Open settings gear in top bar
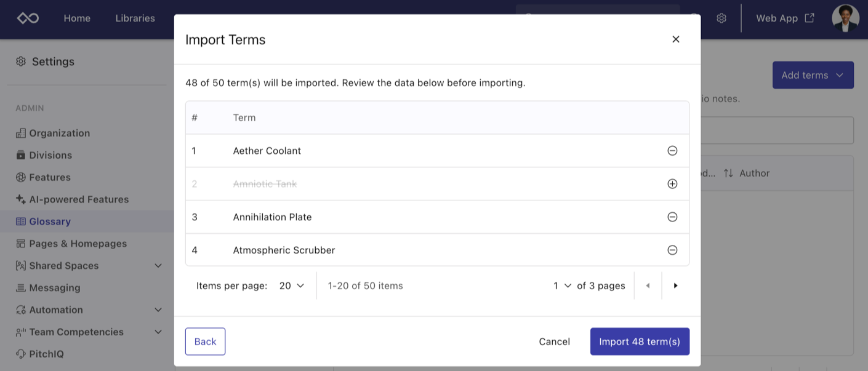The width and height of the screenshot is (868, 371). (721, 18)
